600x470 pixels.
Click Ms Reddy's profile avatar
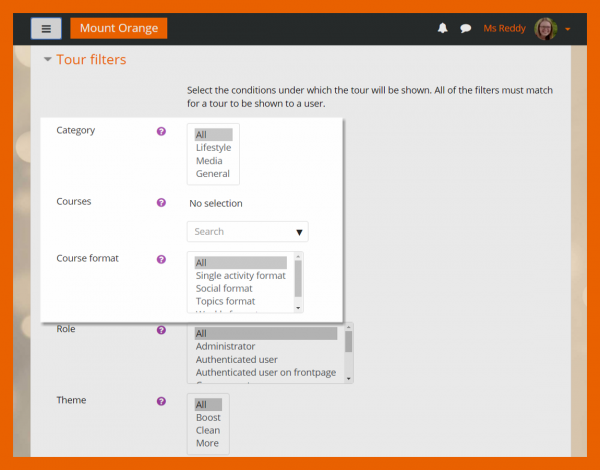(x=545, y=29)
